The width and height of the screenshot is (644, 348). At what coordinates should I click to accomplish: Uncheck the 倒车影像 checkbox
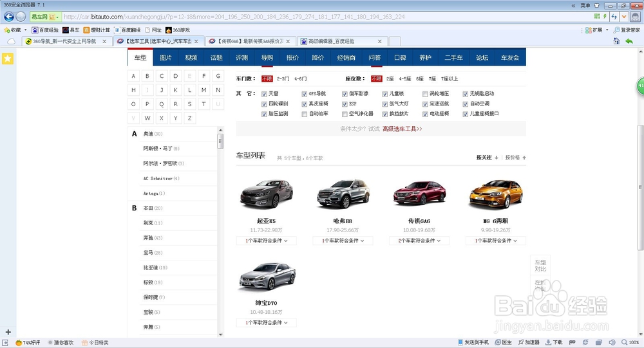click(345, 94)
